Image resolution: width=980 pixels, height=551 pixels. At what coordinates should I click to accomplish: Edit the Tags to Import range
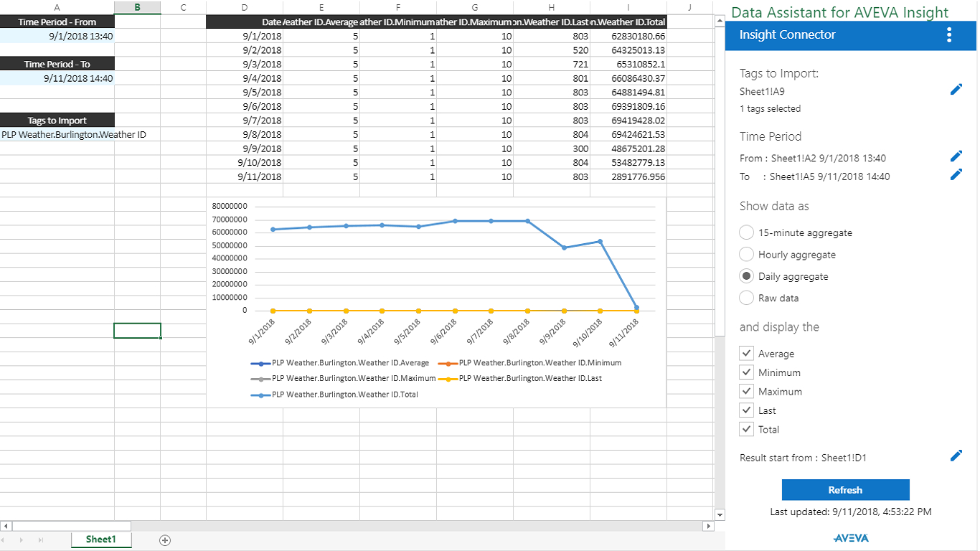(956, 90)
